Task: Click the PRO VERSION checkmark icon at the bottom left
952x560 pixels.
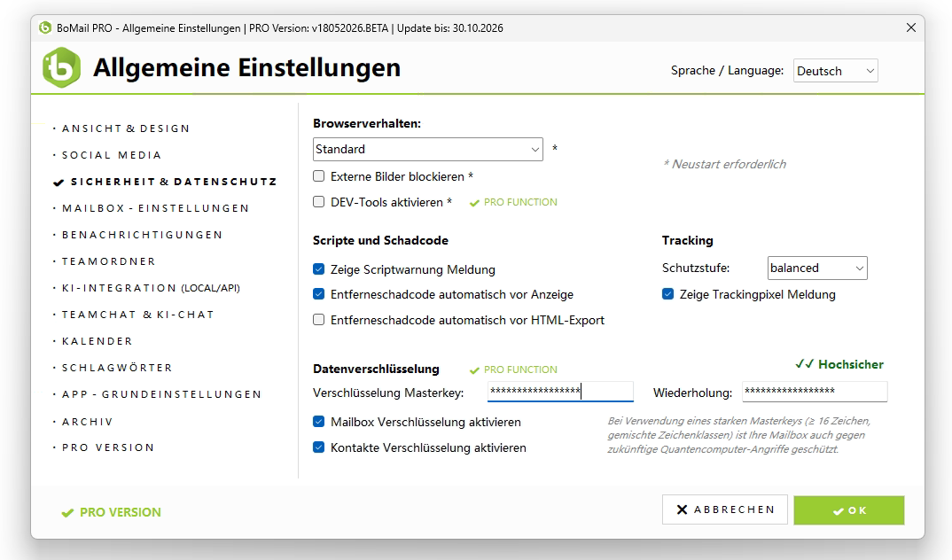Action: click(67, 513)
